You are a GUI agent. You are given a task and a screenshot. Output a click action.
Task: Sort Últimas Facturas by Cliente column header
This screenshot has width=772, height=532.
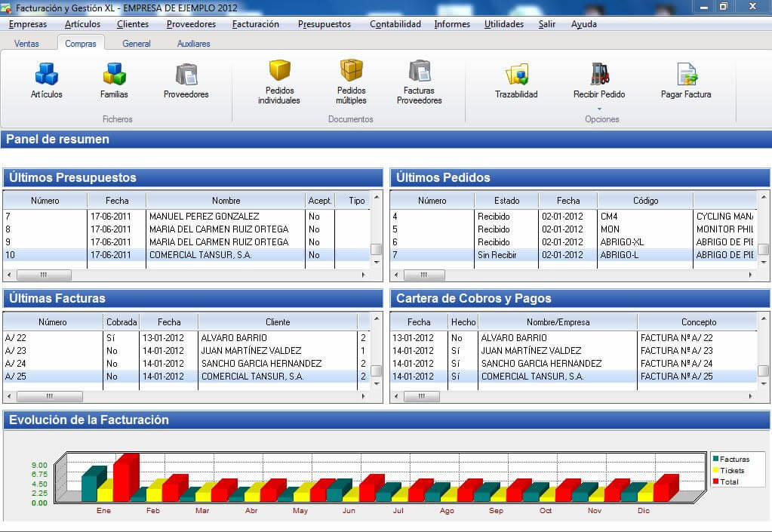click(x=277, y=322)
